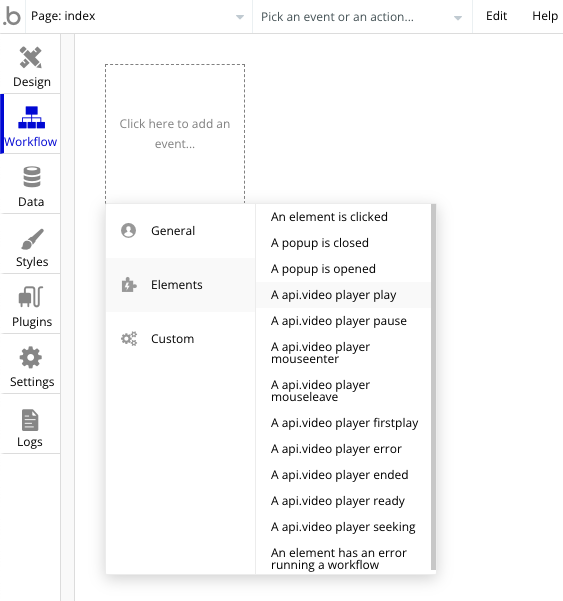
Task: Click the General category person icon
Action: click(128, 230)
